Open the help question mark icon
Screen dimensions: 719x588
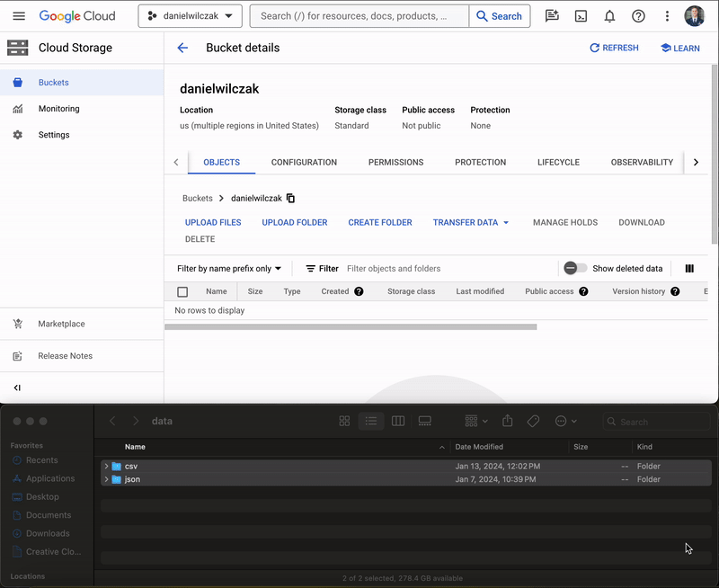638,16
